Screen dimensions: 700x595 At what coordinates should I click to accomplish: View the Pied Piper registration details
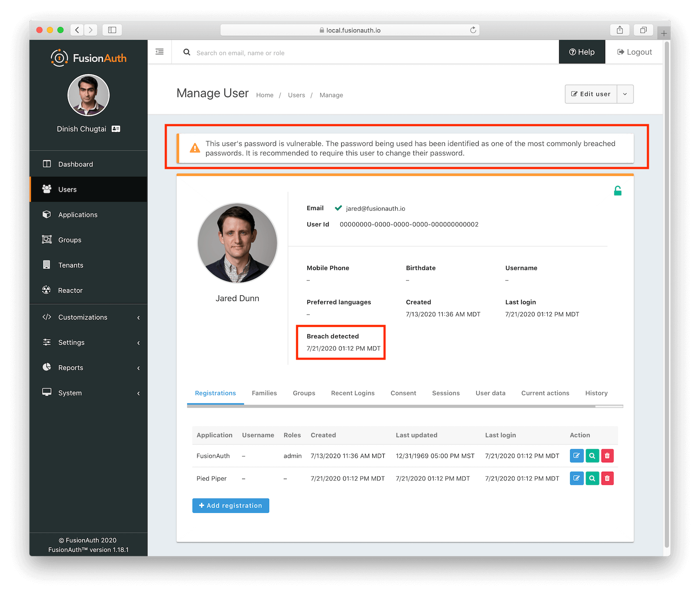[x=592, y=478]
